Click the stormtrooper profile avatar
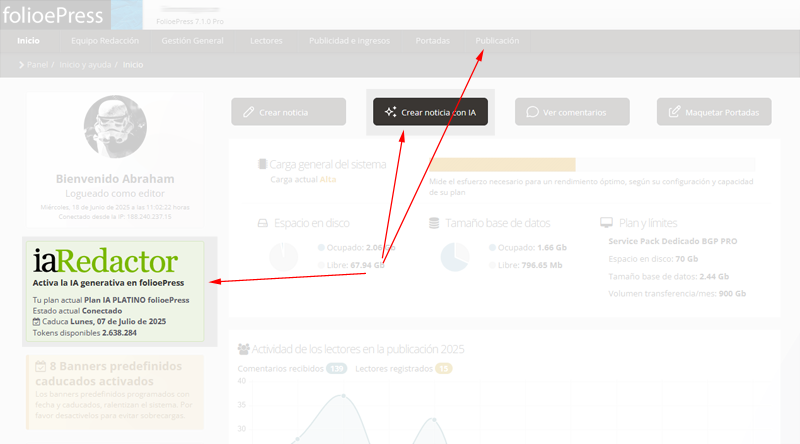 coord(115,127)
